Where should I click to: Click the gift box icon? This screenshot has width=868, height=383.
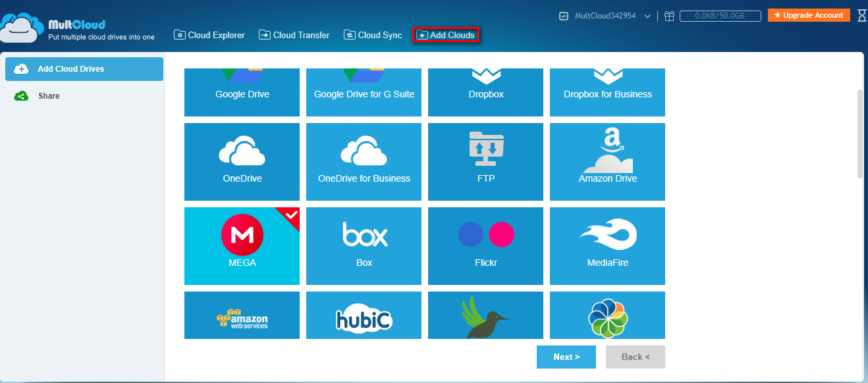[x=669, y=16]
